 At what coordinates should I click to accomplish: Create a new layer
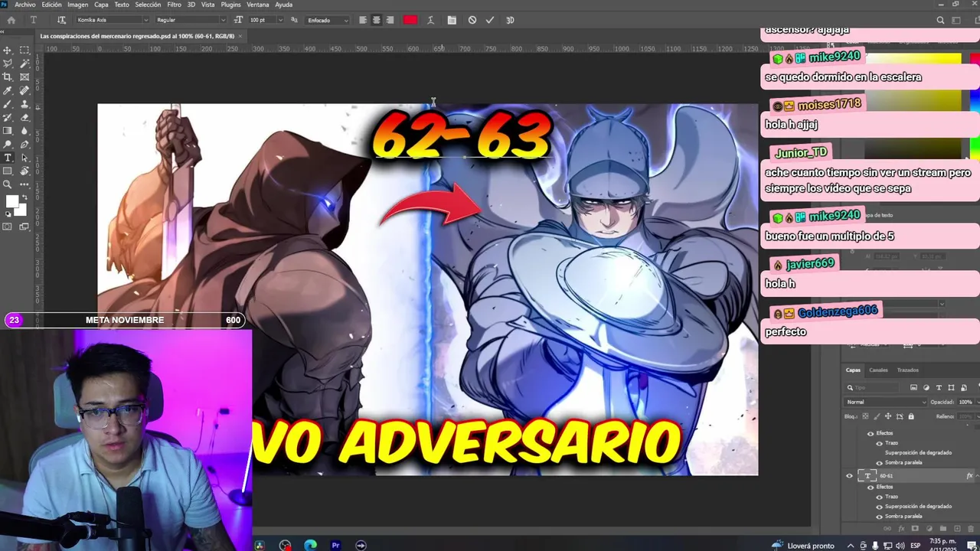(x=957, y=528)
